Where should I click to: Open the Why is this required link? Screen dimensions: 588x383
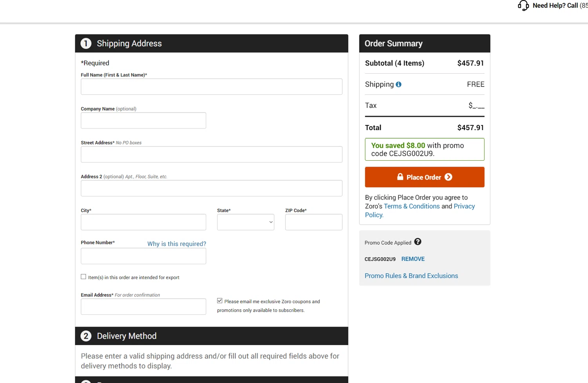176,244
